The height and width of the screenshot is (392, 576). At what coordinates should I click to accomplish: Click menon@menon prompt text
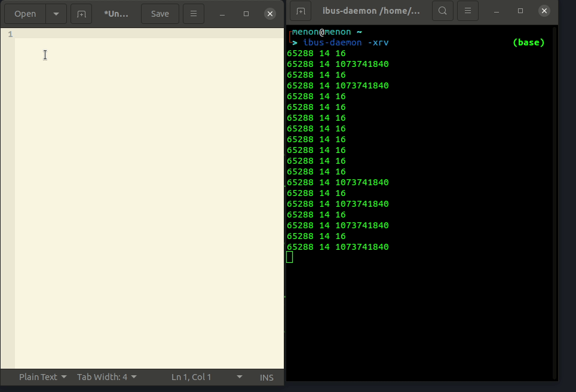pos(321,32)
